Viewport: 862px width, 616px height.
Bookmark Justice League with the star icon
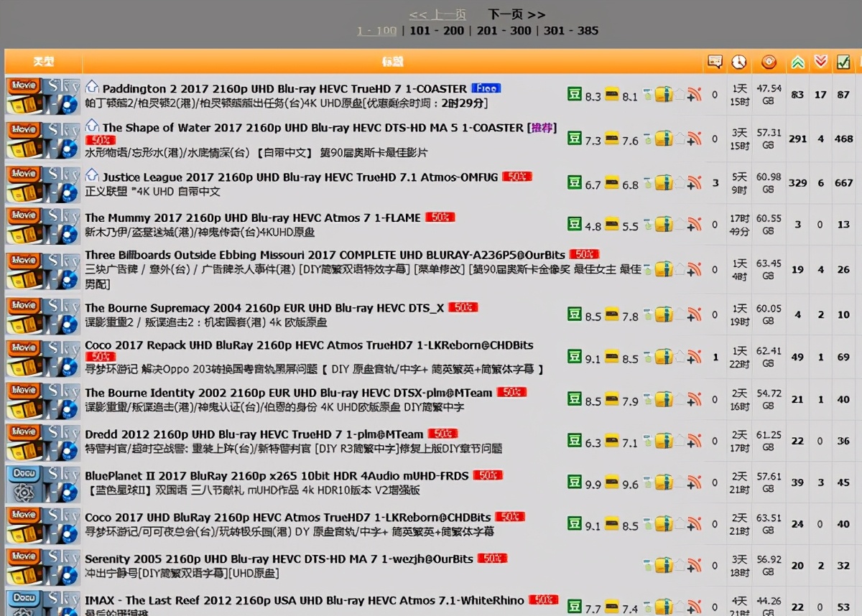680,182
